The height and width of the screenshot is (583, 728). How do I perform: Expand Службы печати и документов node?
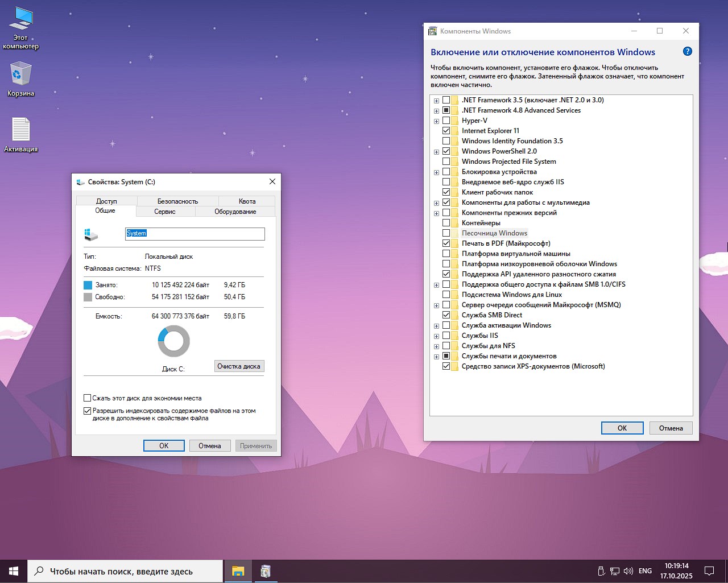pos(436,357)
